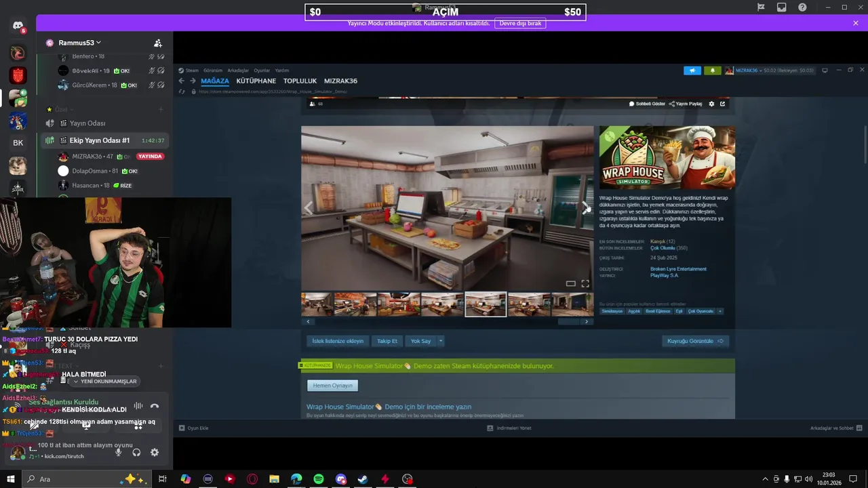Click Hemen Oynayın button
The width and height of the screenshot is (868, 488).
[332, 386]
